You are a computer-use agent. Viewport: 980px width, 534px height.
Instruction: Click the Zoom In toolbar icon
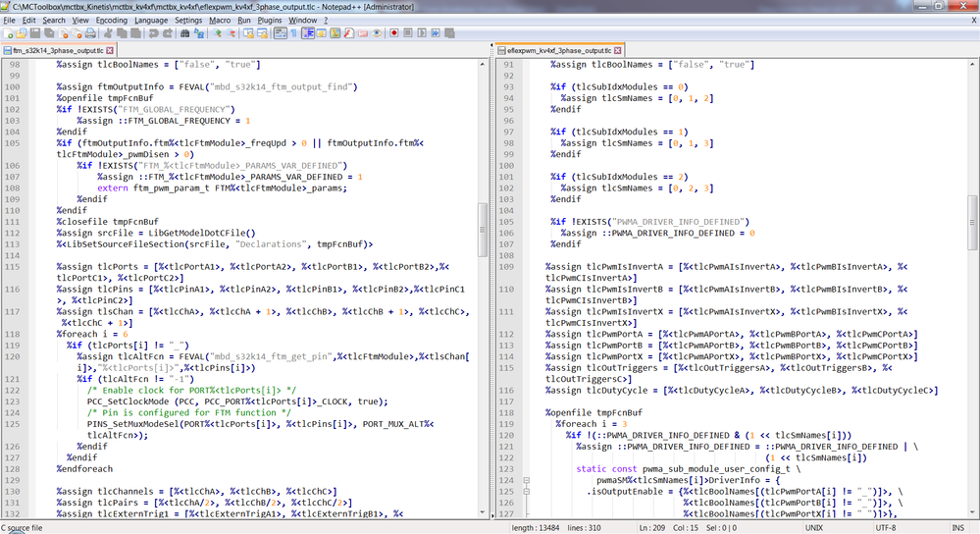pyautogui.click(x=218, y=32)
